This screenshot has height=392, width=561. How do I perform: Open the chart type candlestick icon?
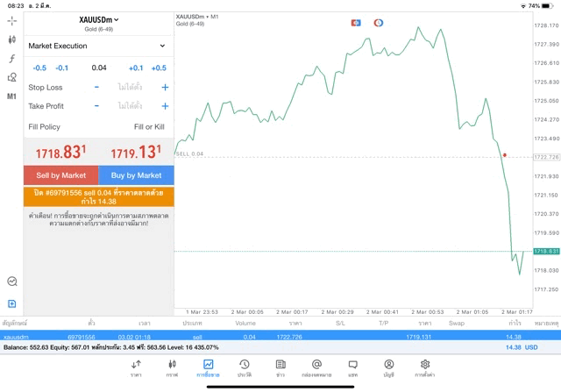pos(11,39)
